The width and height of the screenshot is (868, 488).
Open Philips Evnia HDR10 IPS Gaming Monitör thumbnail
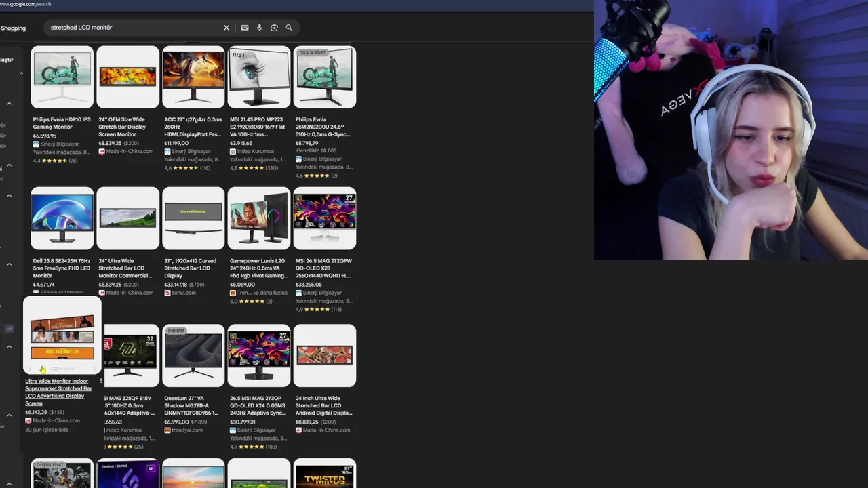(62, 77)
